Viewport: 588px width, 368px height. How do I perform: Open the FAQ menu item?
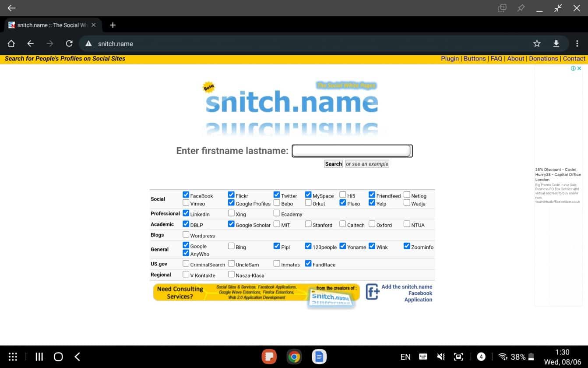tap(496, 58)
